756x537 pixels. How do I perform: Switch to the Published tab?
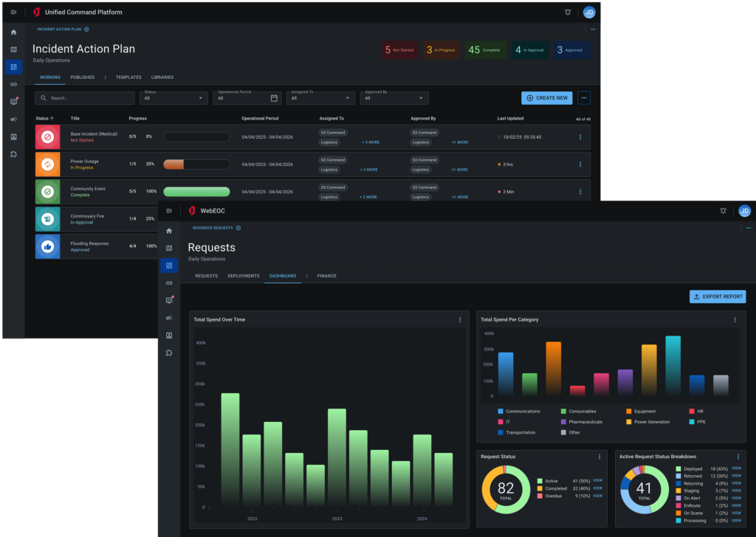[x=83, y=77]
